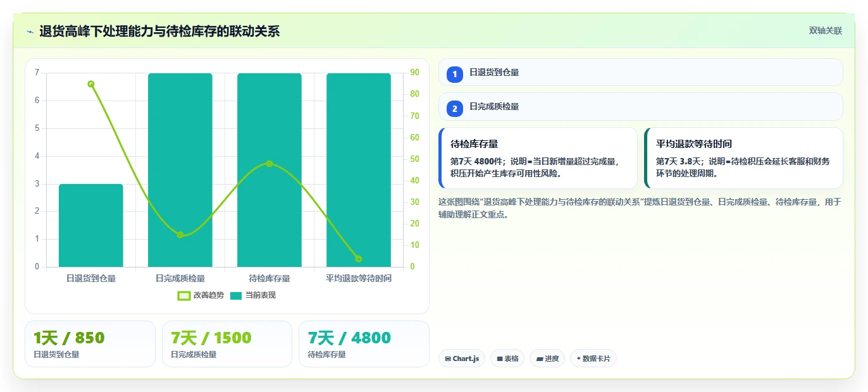Click the 进度 tag

pos(547,358)
